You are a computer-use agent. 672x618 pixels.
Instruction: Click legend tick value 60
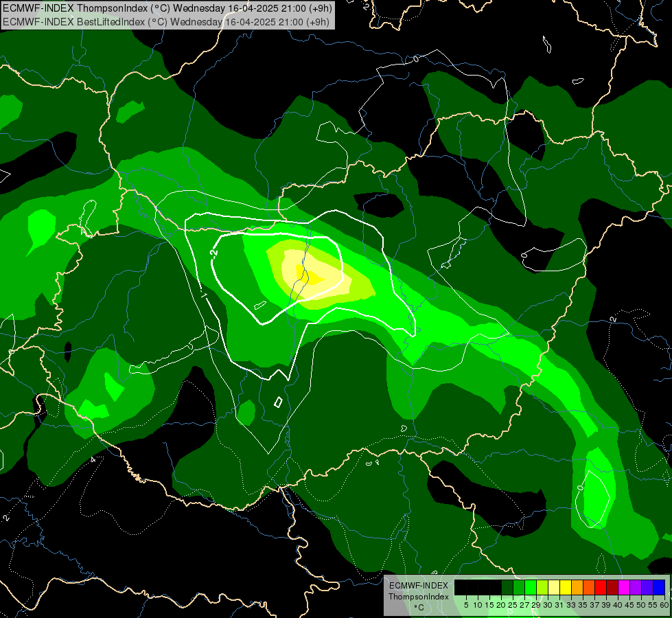click(664, 605)
